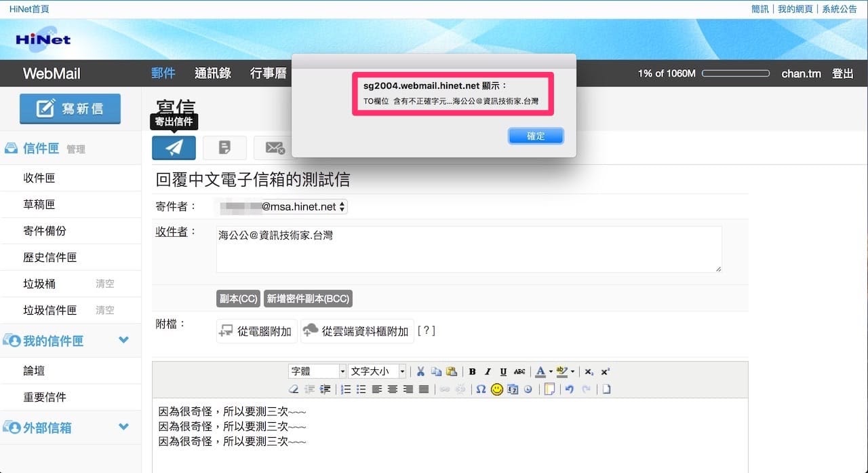Image resolution: width=868 pixels, height=473 pixels.
Task: Collapse the 我的信件匣 section
Action: 123,341
